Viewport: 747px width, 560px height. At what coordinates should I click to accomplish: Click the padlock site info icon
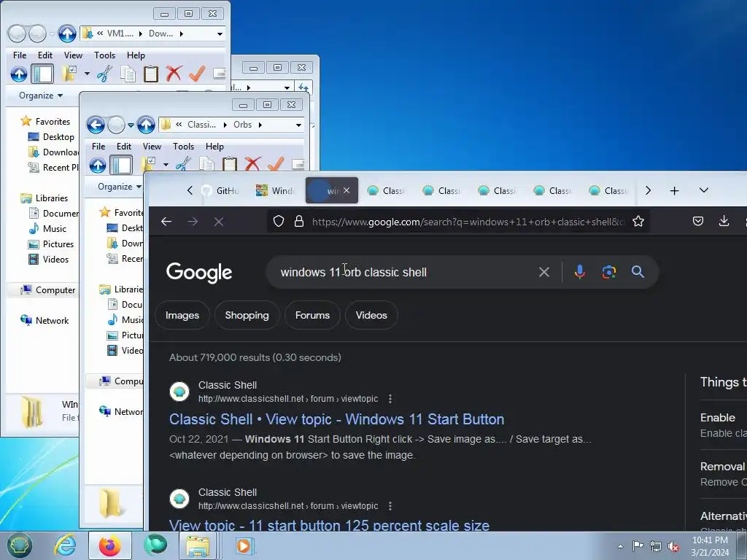(x=298, y=221)
